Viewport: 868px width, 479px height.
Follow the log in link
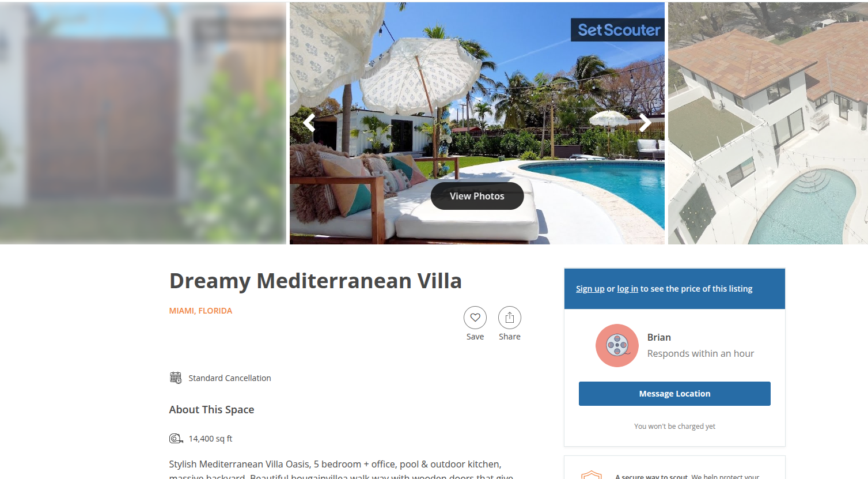tap(627, 289)
